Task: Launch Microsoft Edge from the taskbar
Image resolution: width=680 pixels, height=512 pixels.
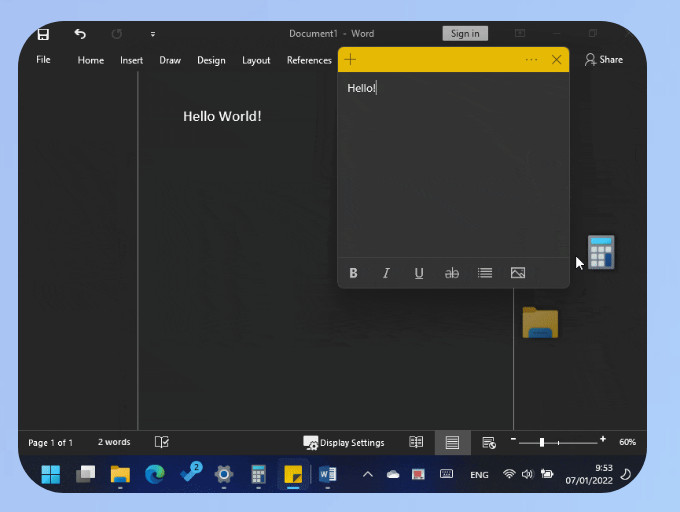Action: click(154, 474)
